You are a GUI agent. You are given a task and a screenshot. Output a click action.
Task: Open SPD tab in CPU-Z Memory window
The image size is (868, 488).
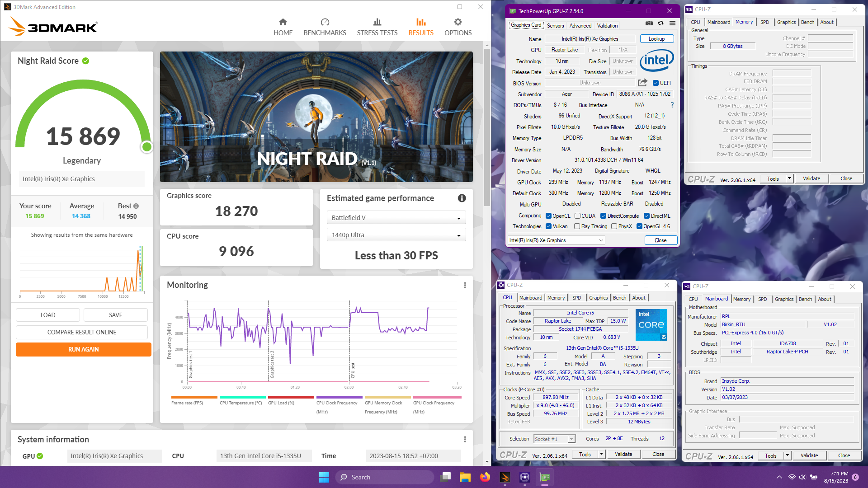click(x=764, y=22)
